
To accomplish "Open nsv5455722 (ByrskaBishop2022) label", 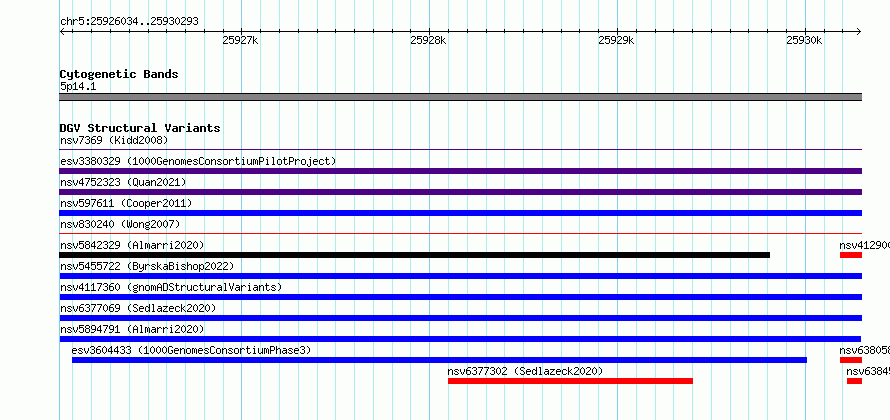I will click(147, 266).
